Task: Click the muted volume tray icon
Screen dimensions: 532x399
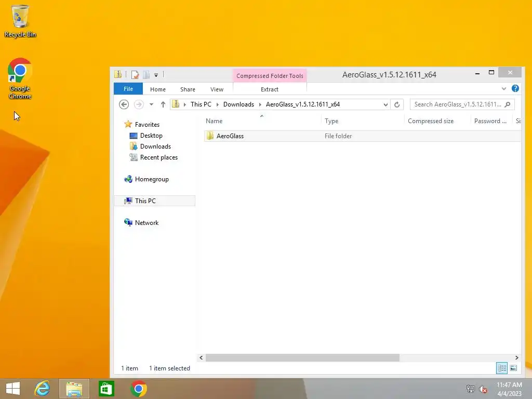Action: (483, 389)
